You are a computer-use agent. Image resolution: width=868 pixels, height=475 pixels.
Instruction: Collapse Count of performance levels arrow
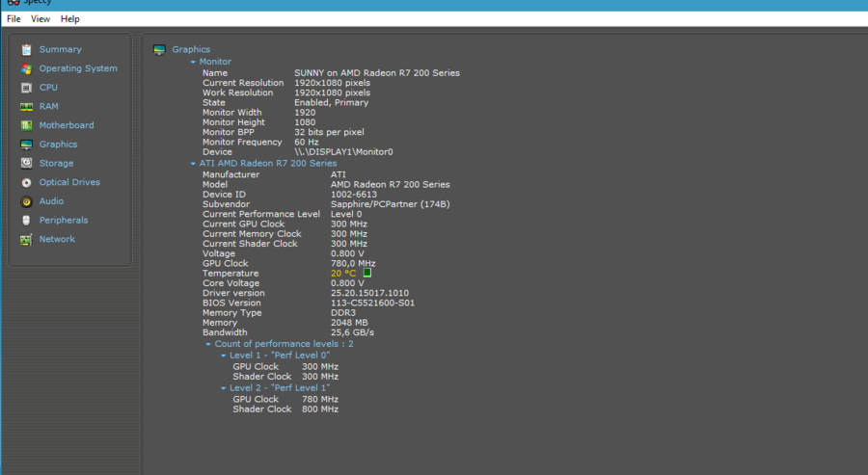pyautogui.click(x=208, y=344)
